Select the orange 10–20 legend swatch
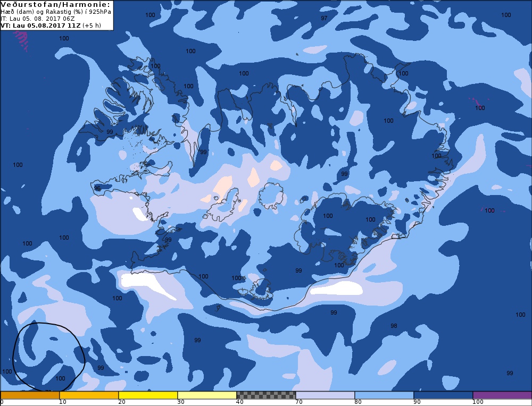 tap(89, 395)
